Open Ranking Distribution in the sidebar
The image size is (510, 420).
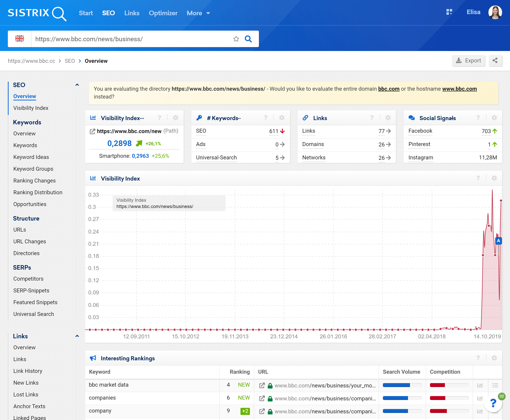click(38, 192)
